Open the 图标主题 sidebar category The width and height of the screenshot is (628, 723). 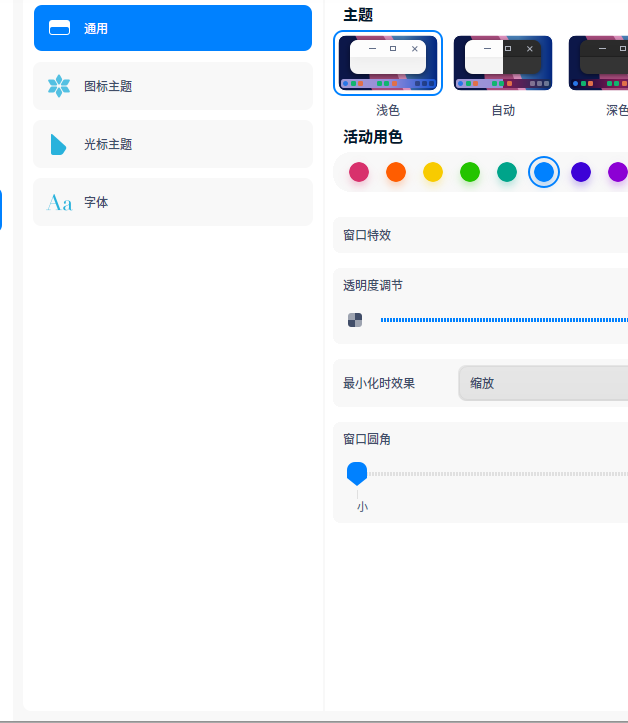tap(173, 86)
